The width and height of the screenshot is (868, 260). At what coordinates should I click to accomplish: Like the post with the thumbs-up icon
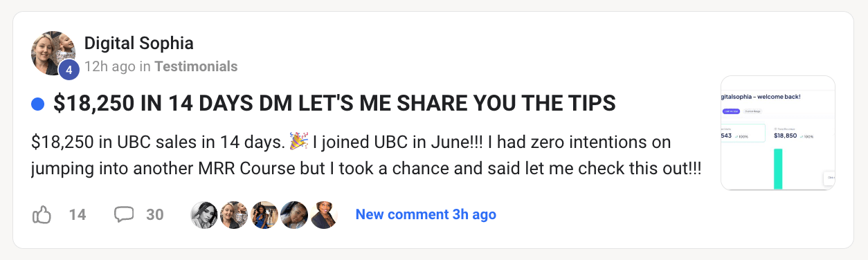(x=42, y=215)
